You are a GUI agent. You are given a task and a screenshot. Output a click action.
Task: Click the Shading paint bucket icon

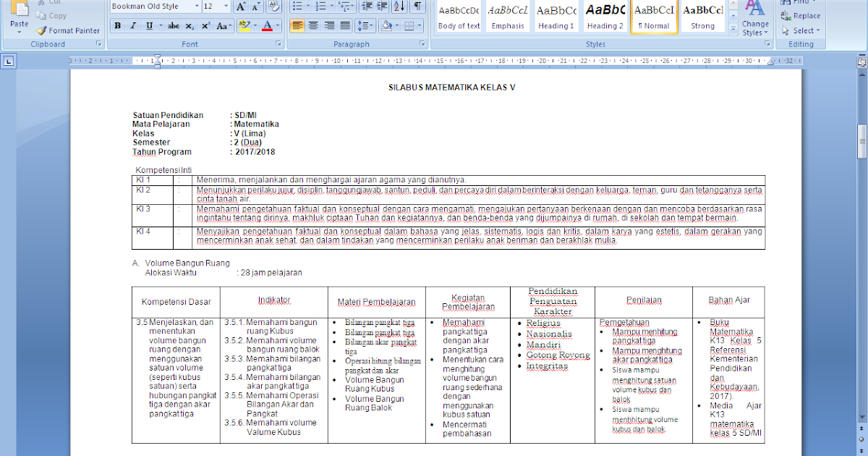(387, 26)
